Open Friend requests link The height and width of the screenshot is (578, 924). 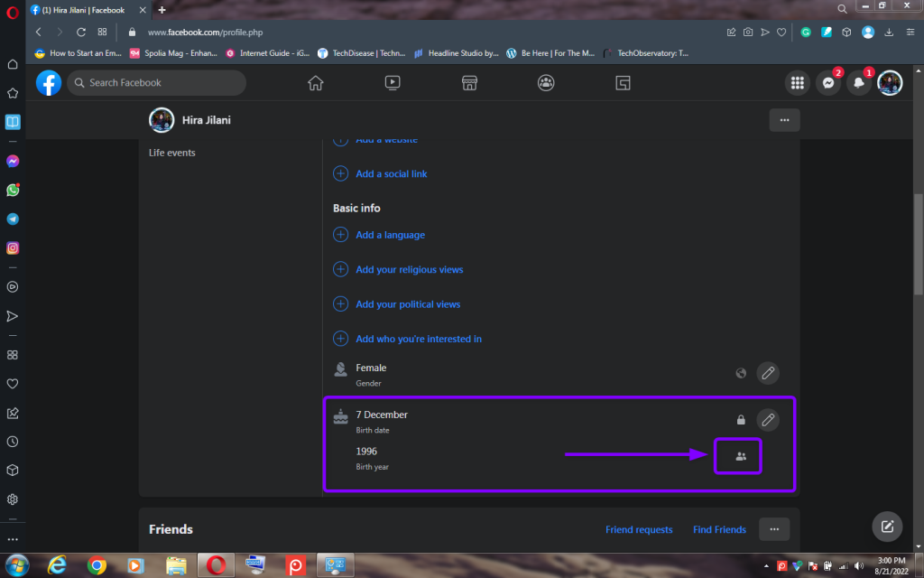[x=638, y=530]
